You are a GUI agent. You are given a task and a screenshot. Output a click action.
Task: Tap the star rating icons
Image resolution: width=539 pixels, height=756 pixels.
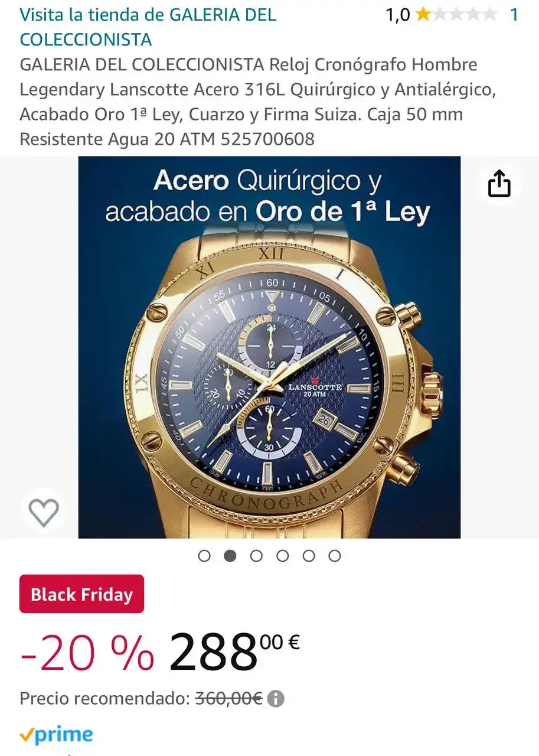[456, 15]
